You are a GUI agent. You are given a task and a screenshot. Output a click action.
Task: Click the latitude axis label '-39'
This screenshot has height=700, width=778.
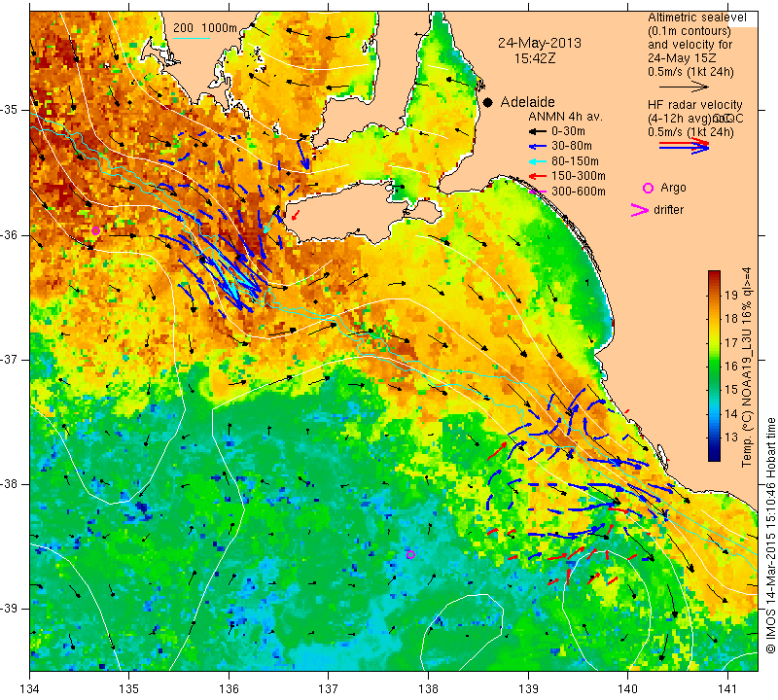click(9, 609)
